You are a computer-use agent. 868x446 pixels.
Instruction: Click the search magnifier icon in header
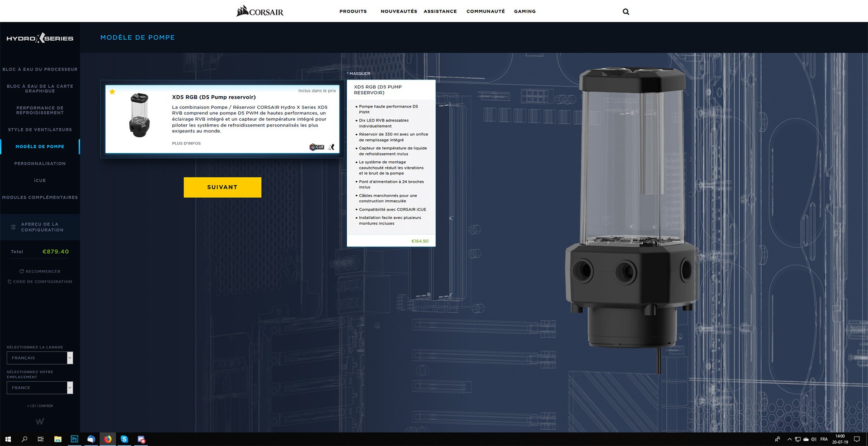626,12
